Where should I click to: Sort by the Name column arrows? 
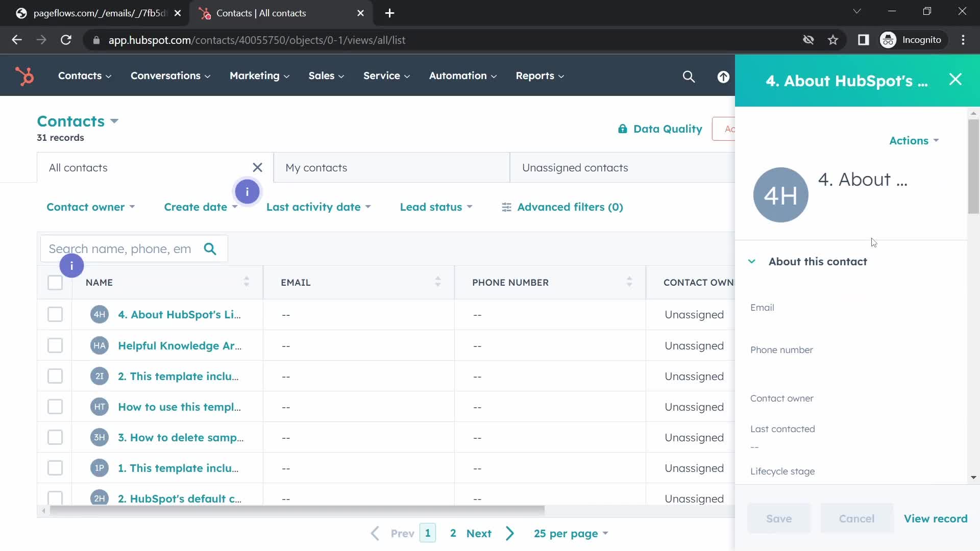pyautogui.click(x=247, y=282)
